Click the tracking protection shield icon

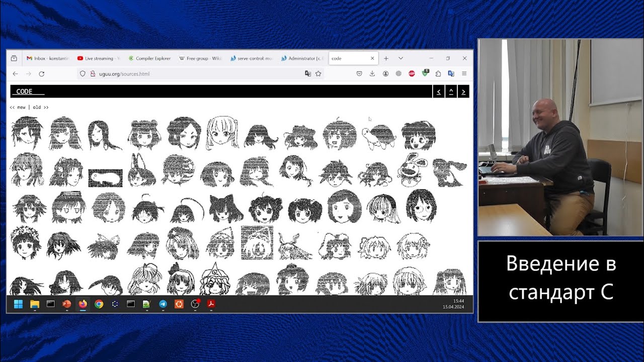point(83,73)
